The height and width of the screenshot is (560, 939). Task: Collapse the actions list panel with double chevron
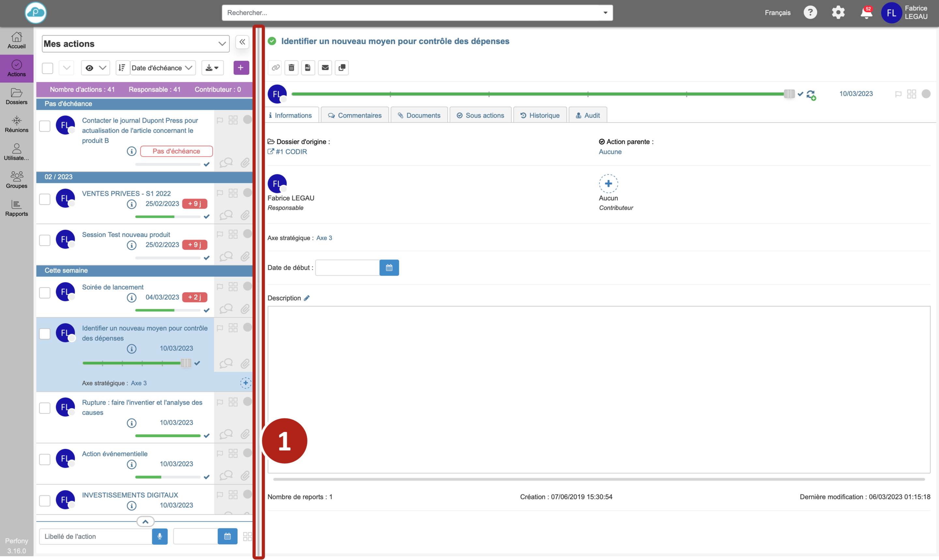(242, 42)
